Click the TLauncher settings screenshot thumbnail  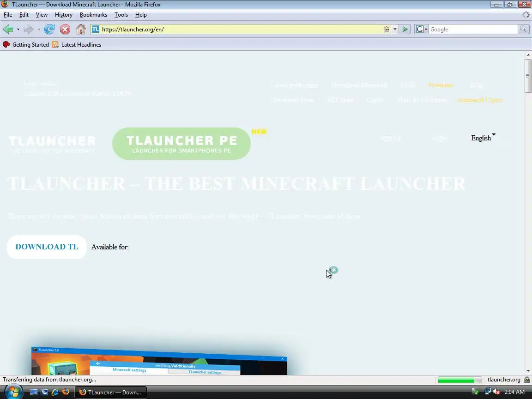pos(159,361)
